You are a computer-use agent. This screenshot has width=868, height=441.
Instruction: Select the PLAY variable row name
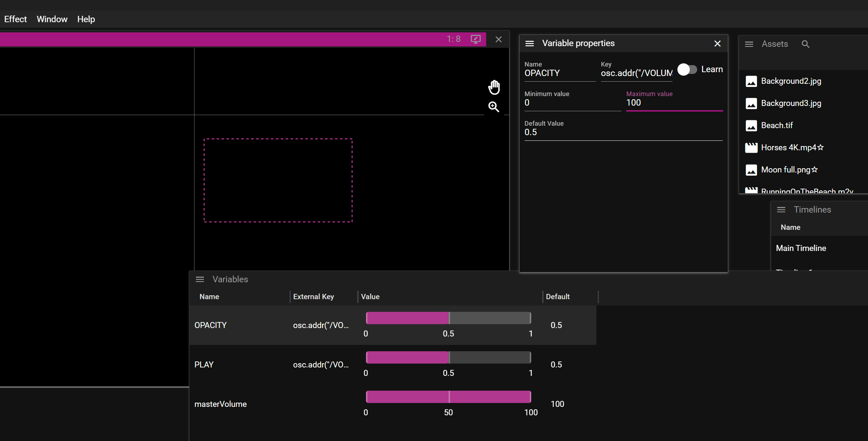[204, 365]
